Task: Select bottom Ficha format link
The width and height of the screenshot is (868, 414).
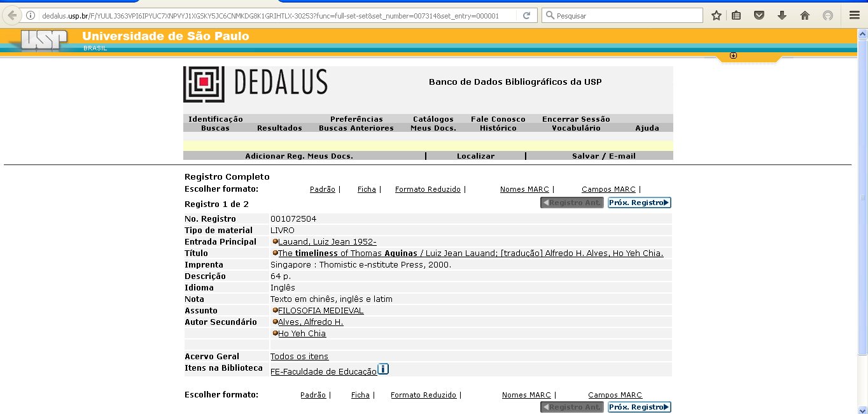Action: [360, 395]
